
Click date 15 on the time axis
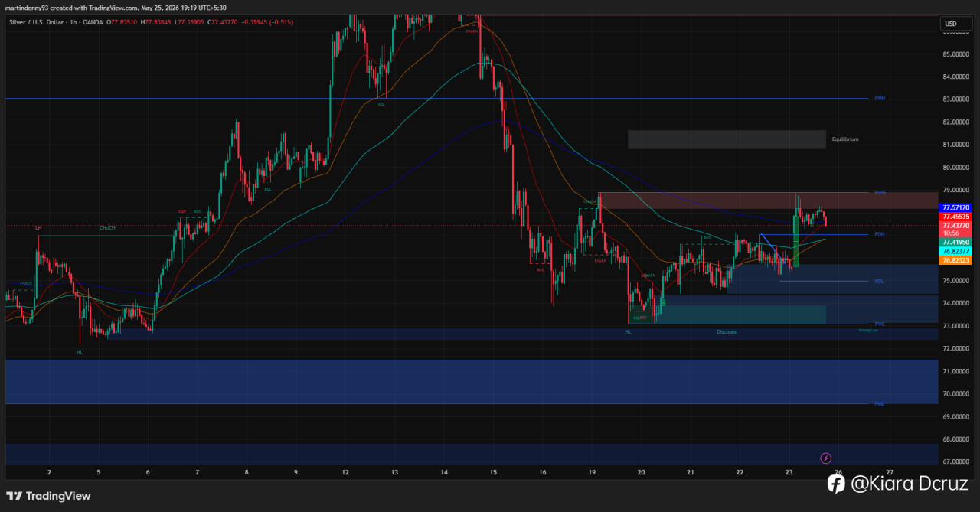pyautogui.click(x=493, y=472)
